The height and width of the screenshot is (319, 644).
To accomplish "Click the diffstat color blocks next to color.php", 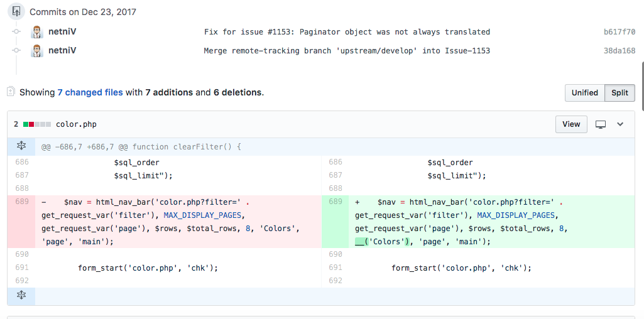I will tap(37, 124).
